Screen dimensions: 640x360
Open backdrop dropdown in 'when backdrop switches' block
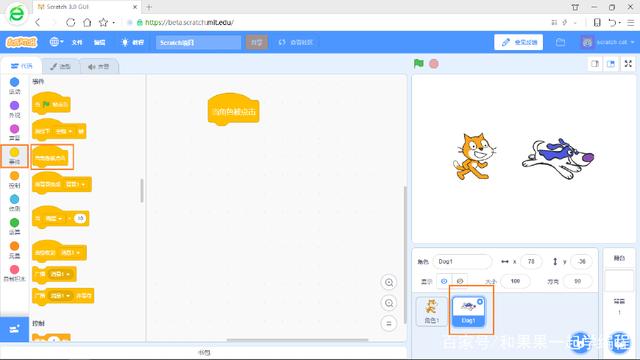coord(76,184)
